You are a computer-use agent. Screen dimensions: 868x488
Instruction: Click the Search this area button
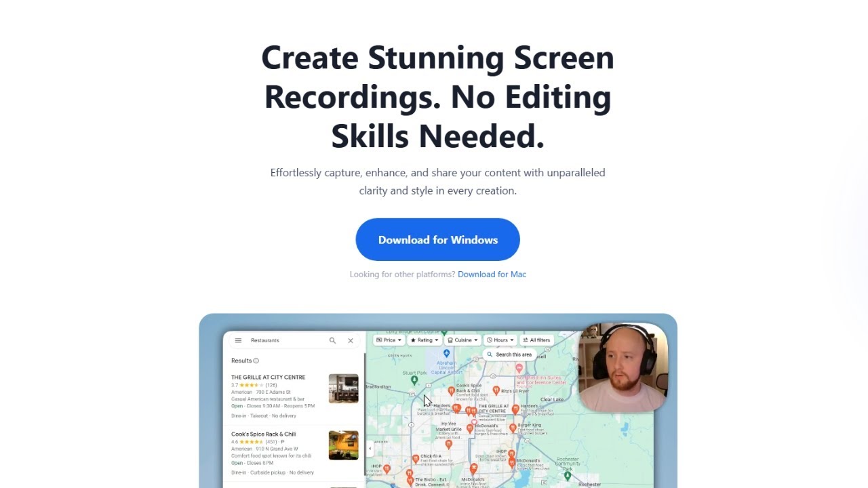(x=509, y=354)
